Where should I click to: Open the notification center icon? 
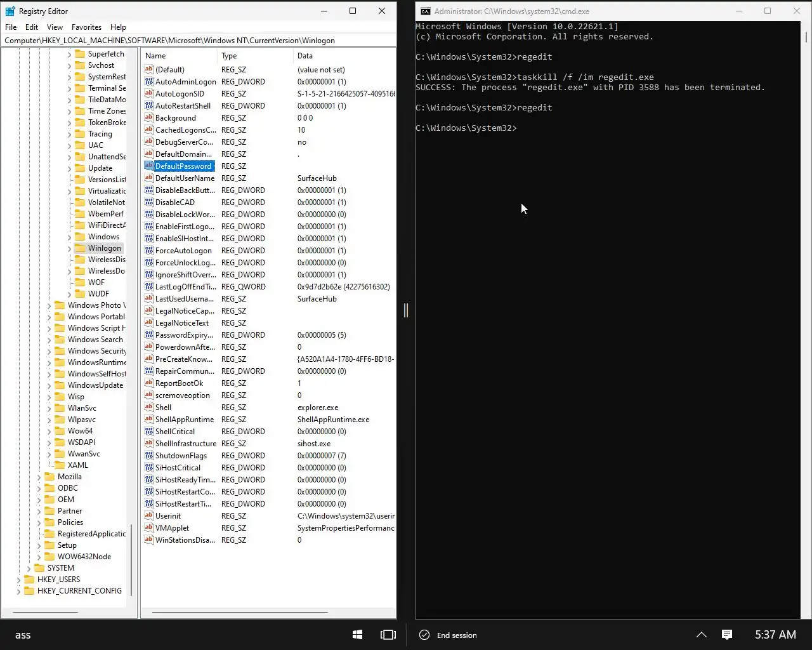727,635
